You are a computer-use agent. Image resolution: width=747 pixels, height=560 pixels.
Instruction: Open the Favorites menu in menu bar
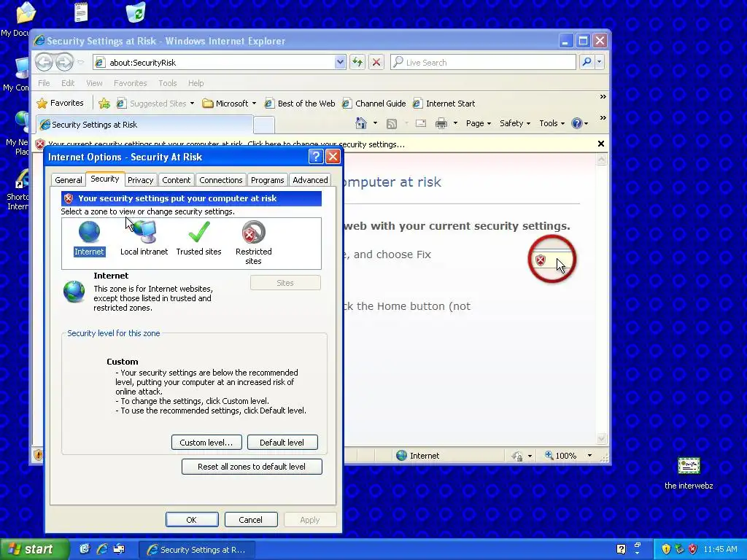pos(130,83)
